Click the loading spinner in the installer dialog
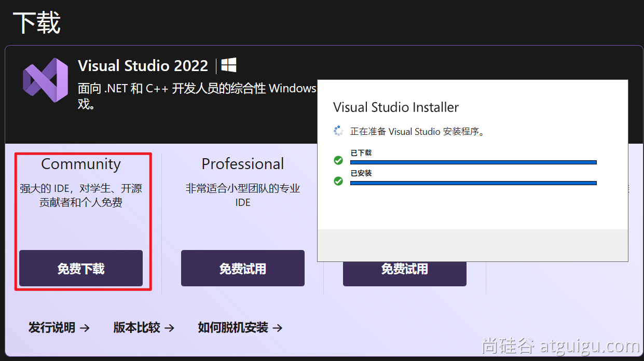This screenshot has width=644, height=361. [x=338, y=131]
